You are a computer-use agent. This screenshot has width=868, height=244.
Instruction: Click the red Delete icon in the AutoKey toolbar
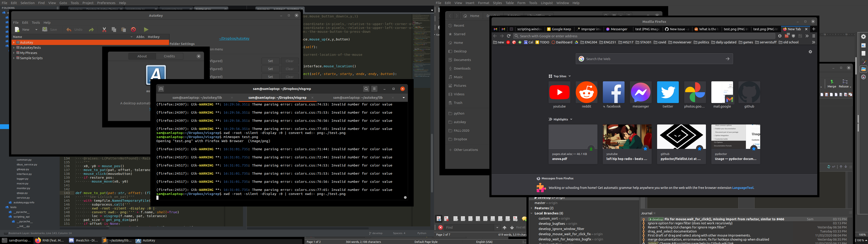[133, 30]
